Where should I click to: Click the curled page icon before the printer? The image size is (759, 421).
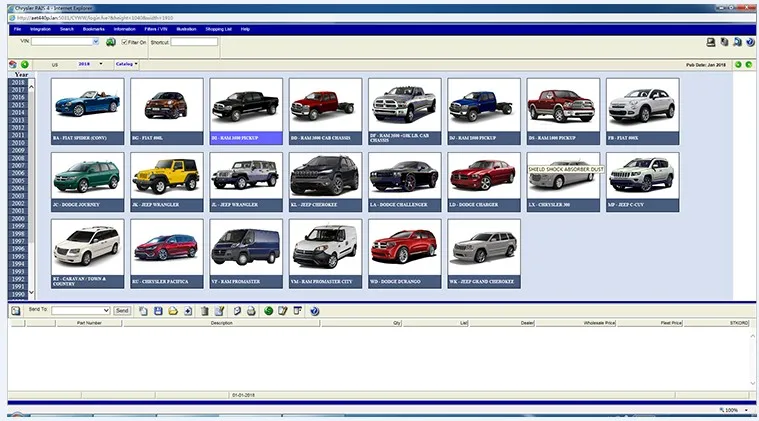(237, 311)
